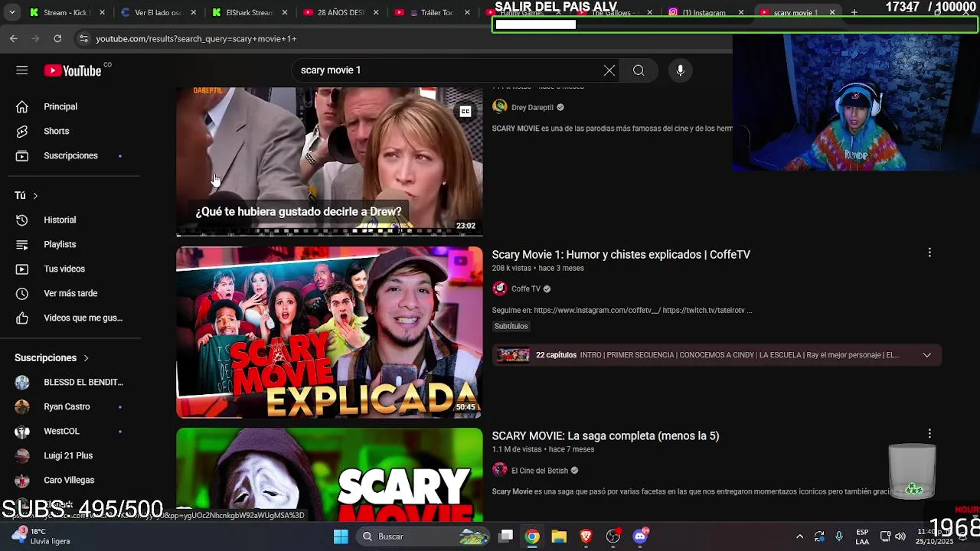Click the YouTube logo
980x551 pixels.
pos(73,70)
